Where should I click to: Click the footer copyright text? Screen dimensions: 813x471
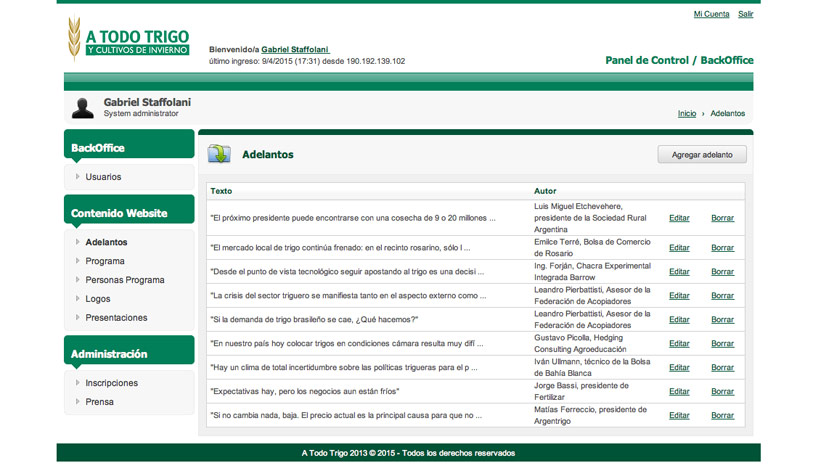click(x=408, y=453)
